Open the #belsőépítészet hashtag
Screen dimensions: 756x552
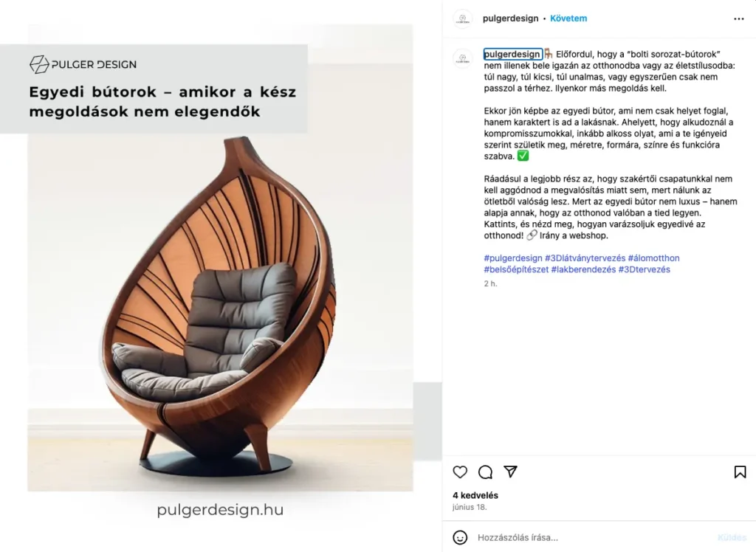[x=516, y=269]
